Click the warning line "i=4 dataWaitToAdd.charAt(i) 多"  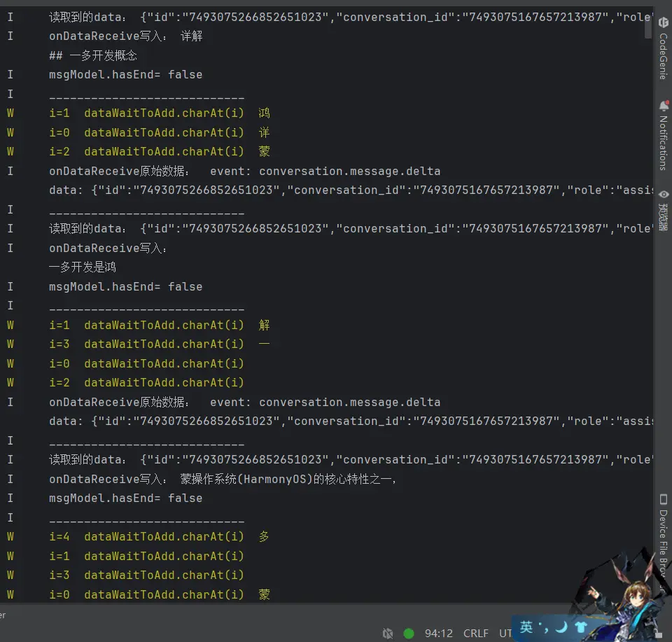click(159, 536)
